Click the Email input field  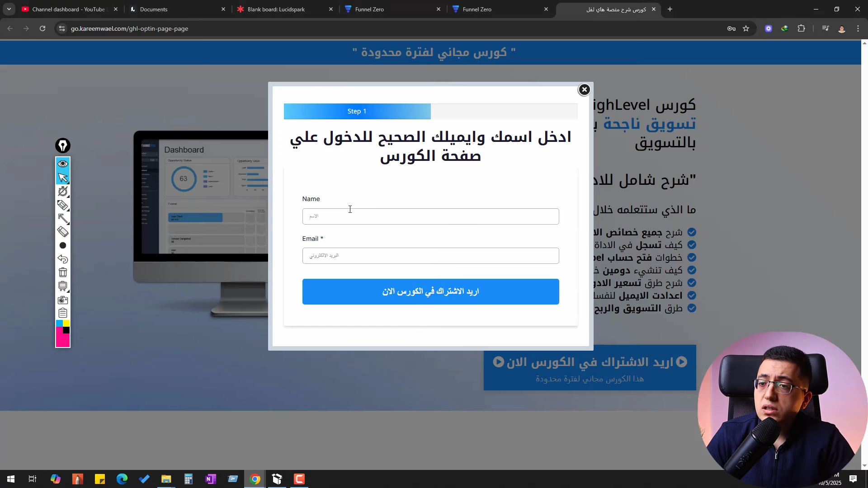[x=430, y=256]
